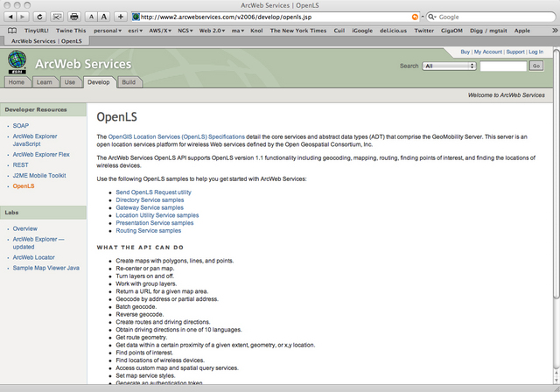Open the GigaOM bookmark

point(451,31)
